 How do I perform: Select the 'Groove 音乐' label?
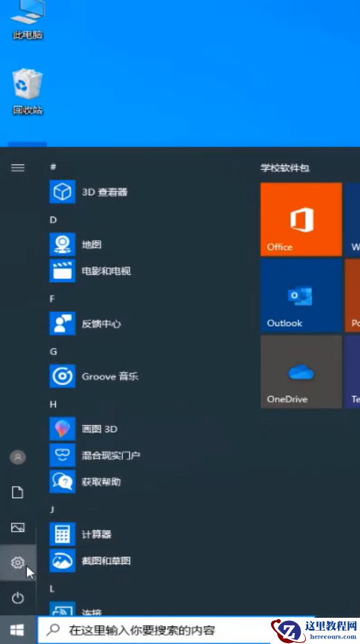110,376
